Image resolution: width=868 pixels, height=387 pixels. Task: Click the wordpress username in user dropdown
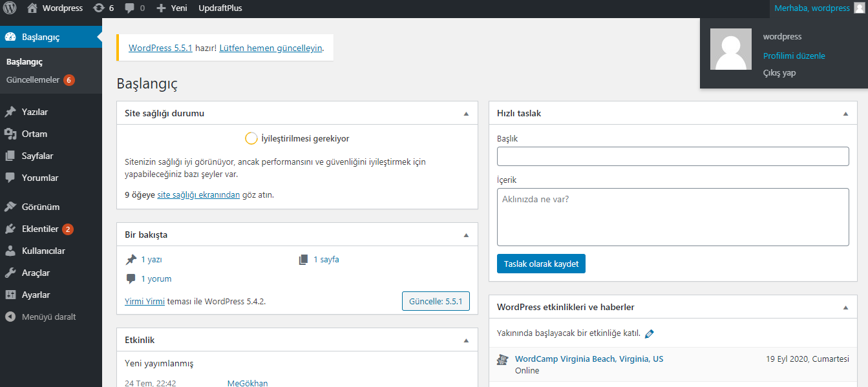782,37
